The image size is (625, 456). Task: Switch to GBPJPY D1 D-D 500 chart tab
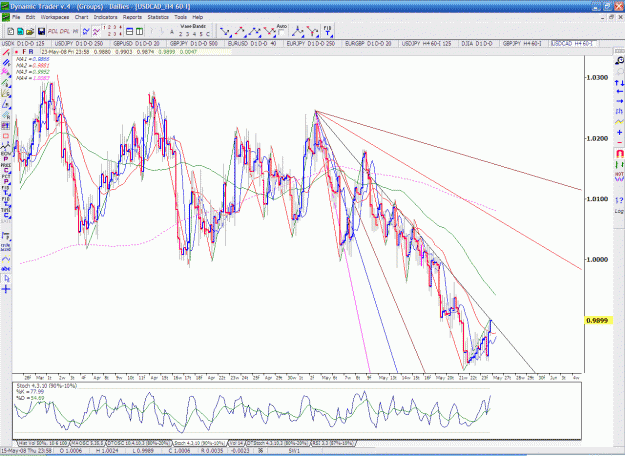tap(194, 43)
